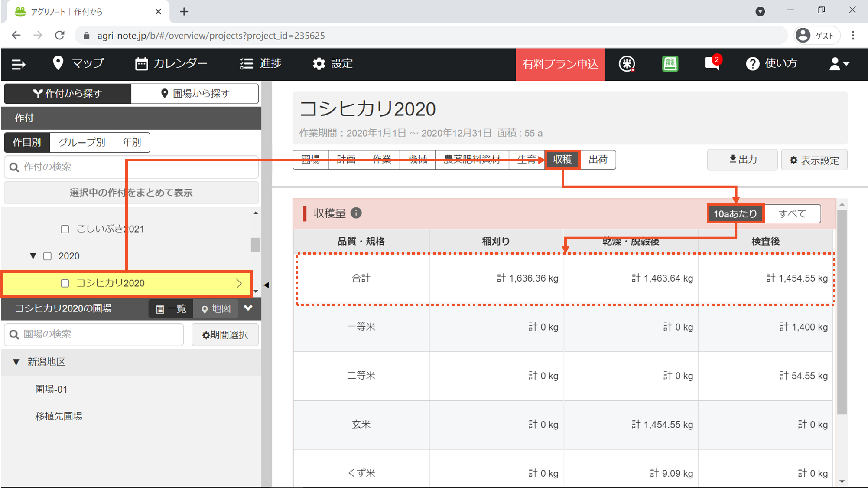868x488 pixels.
Task: Open notifications with red badge
Action: click(x=712, y=63)
